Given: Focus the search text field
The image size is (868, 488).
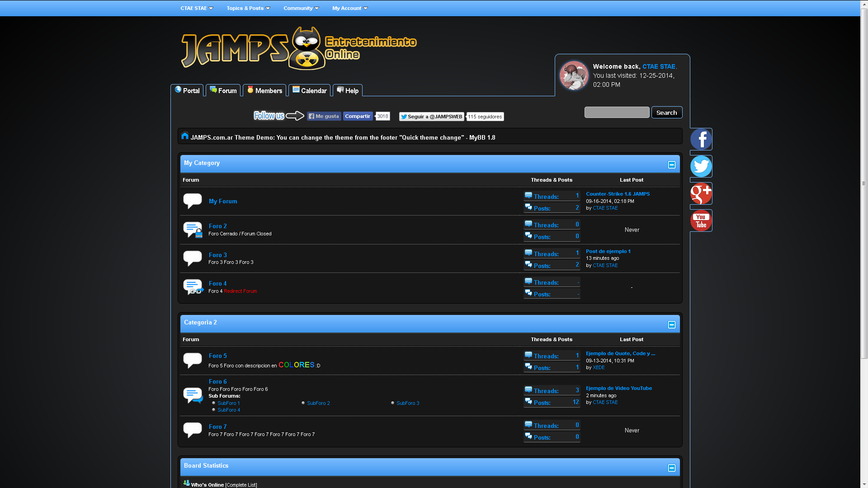Looking at the screenshot, I should click(617, 113).
